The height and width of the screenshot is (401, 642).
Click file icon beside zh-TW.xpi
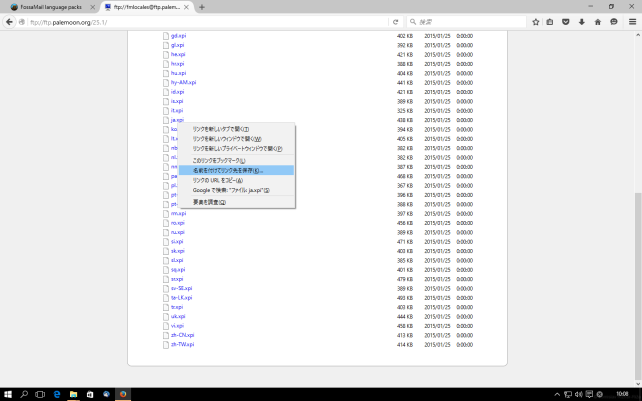pyautogui.click(x=166, y=345)
